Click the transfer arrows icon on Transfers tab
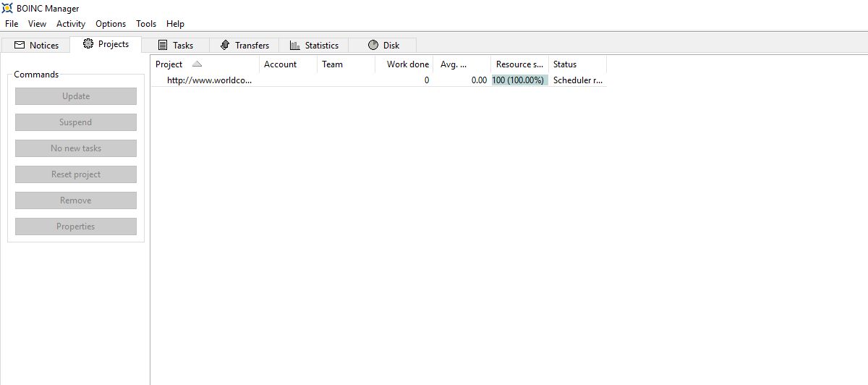The height and width of the screenshot is (385, 868). coord(225,45)
